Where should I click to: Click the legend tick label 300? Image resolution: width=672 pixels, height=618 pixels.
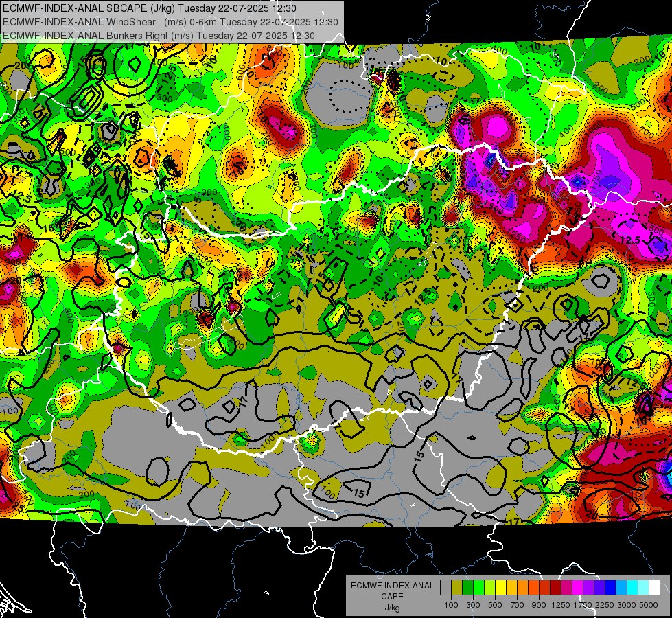pos(473,605)
